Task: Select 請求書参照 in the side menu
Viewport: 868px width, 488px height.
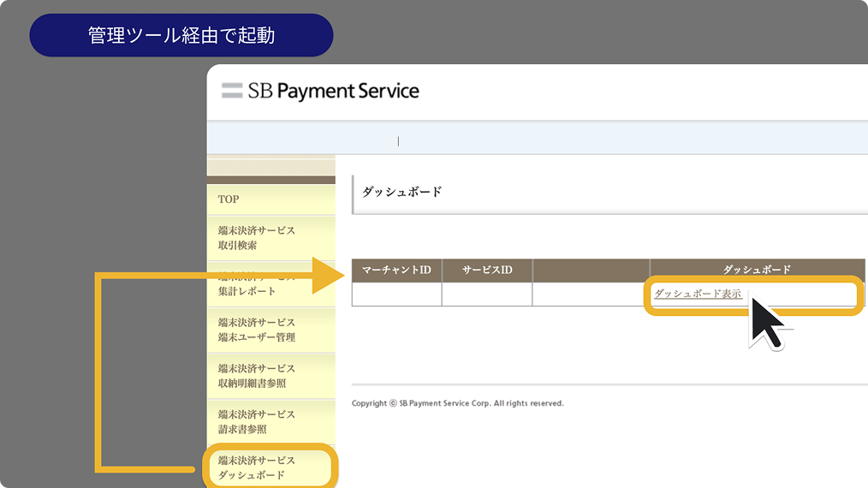Action: (x=257, y=422)
